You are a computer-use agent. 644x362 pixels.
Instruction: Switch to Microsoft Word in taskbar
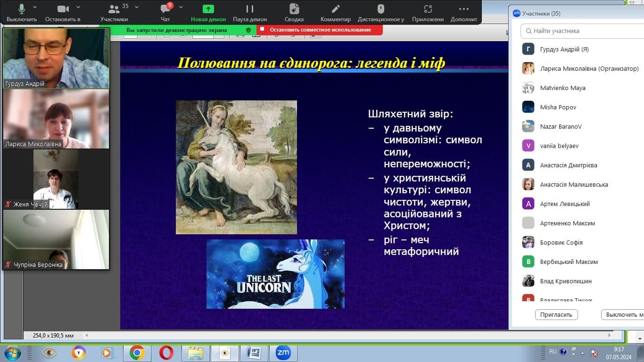coord(254,353)
